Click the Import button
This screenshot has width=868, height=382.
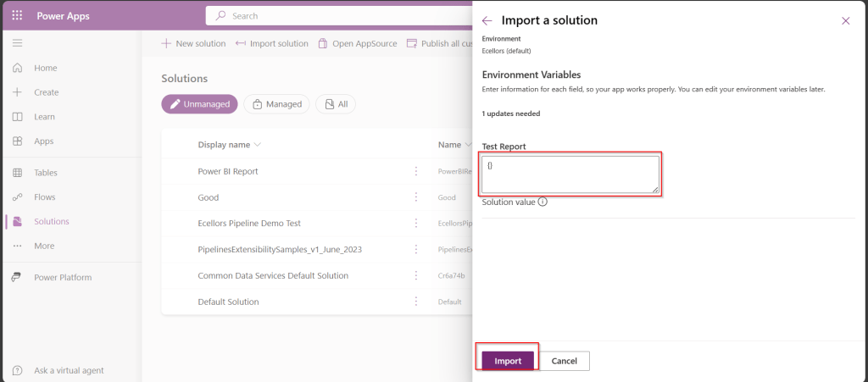[x=508, y=361]
